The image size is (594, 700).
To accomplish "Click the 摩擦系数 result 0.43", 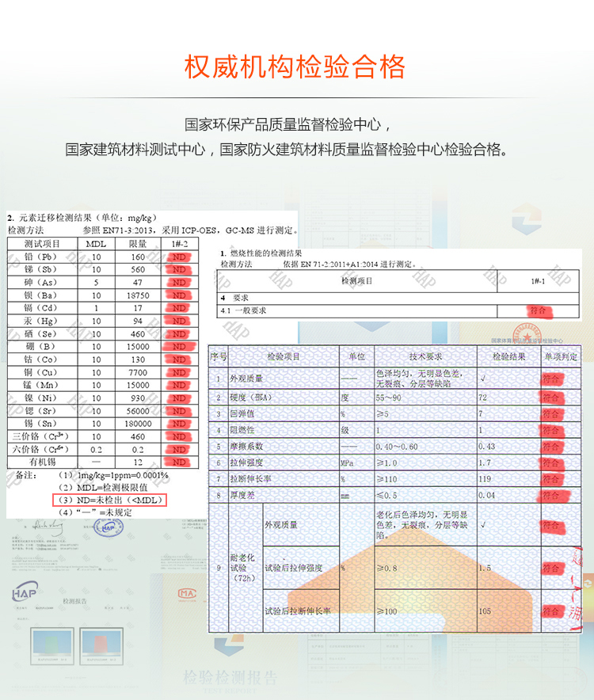I will 487,447.
